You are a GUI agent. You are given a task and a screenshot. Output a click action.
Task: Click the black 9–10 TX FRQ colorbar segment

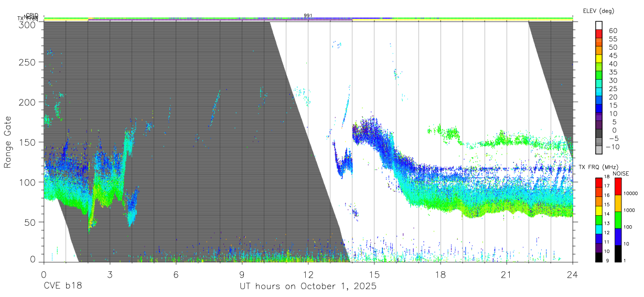(598, 256)
